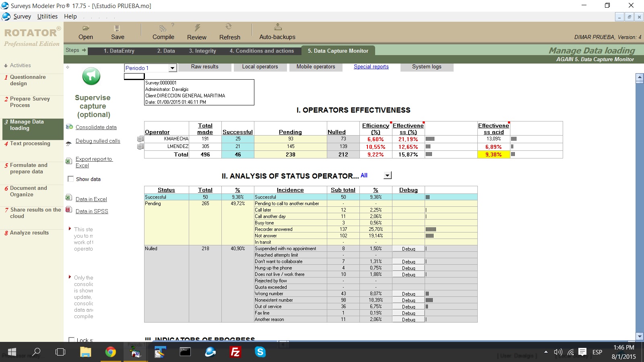Switch to the Raw results tab
Viewport: 644px width, 362px height.
pos(204,67)
